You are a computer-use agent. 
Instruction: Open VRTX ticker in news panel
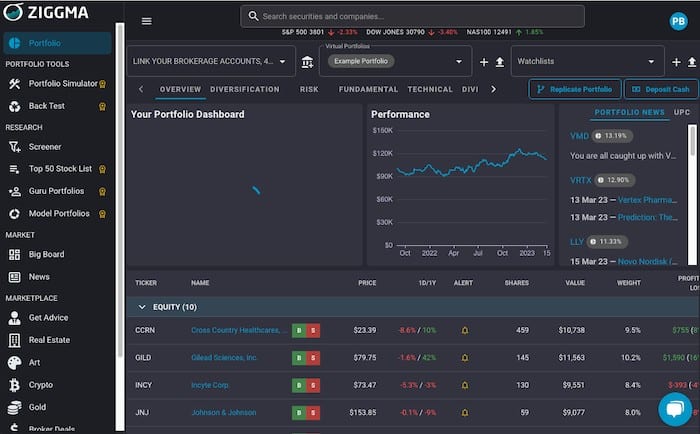tap(580, 180)
